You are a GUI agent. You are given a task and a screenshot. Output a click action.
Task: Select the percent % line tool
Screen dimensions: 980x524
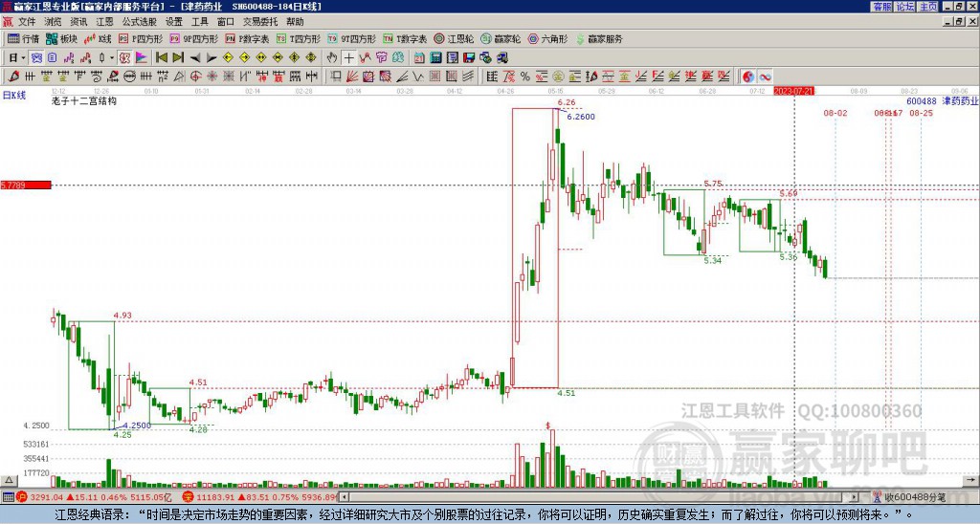(525, 76)
